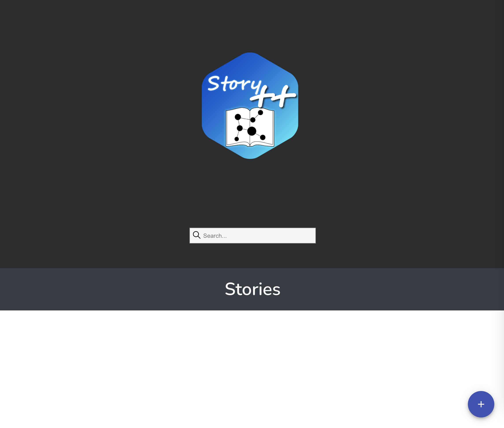Click the Stories heading
Image resolution: width=504 pixels, height=428 pixels.
point(252,289)
